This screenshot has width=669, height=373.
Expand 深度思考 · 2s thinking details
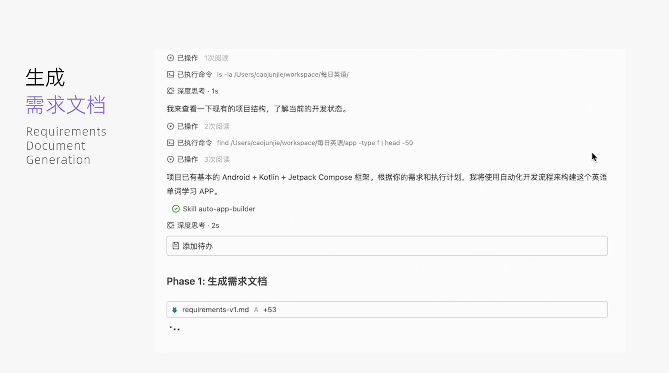193,225
